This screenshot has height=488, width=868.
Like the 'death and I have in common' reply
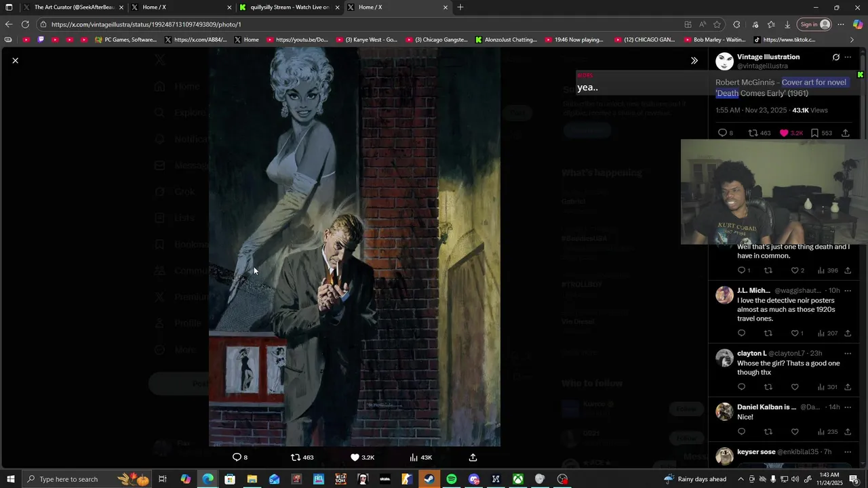tap(795, 270)
